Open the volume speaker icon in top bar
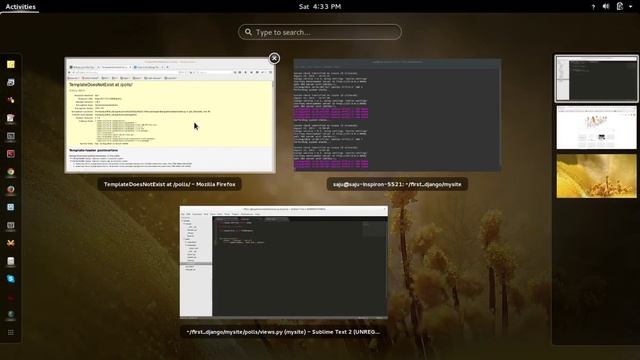640x360 pixels. (x=606, y=6)
